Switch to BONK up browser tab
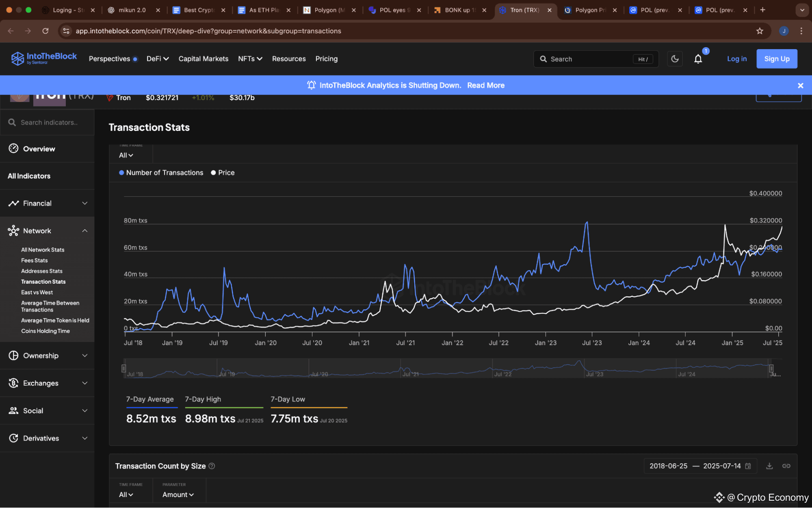The height and width of the screenshot is (508, 812). pyautogui.click(x=460, y=10)
